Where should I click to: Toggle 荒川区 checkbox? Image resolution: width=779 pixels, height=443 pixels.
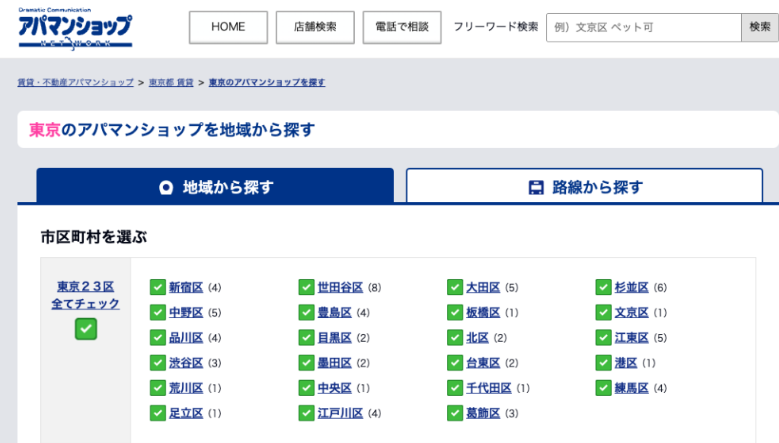[x=157, y=388]
